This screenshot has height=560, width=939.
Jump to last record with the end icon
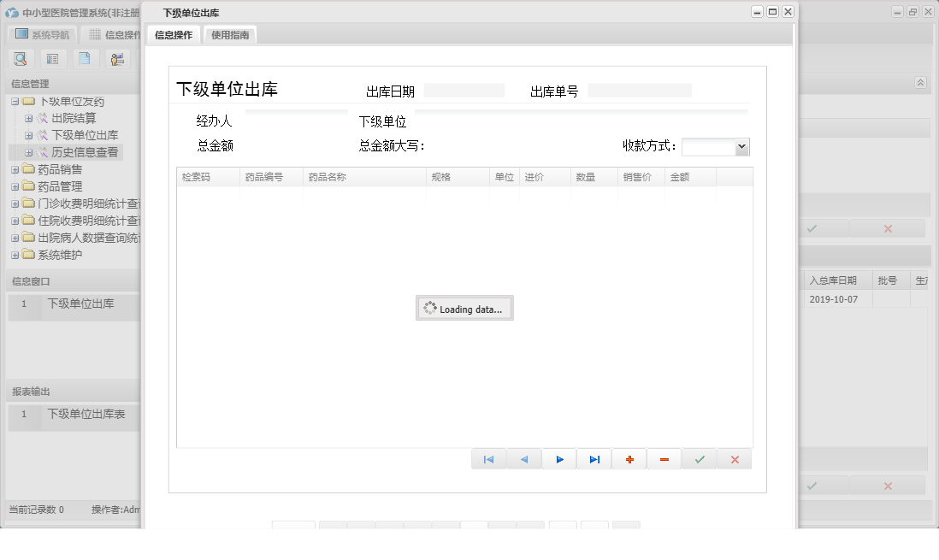pyautogui.click(x=594, y=459)
